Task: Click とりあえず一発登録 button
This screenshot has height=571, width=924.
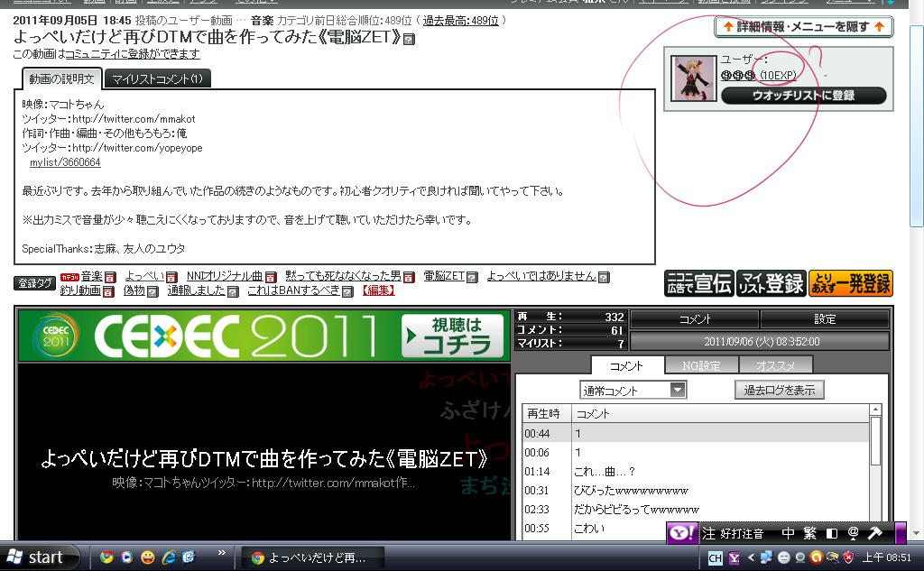Action: coord(851,283)
